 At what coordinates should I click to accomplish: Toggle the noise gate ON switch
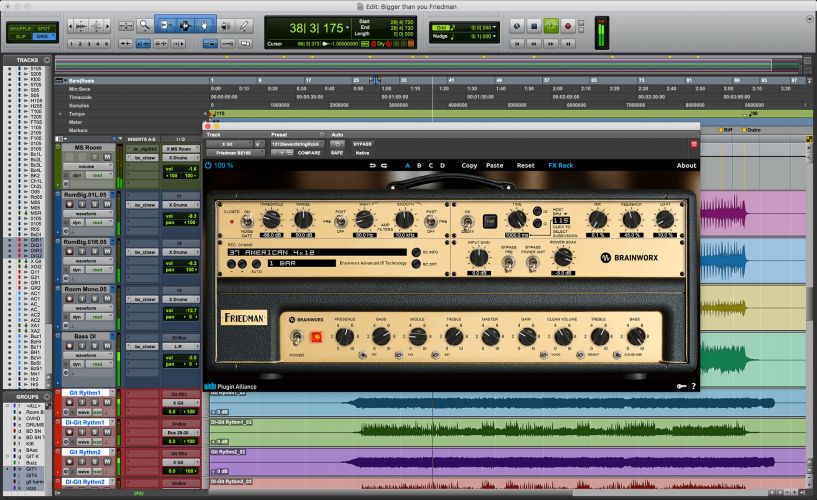pyautogui.click(x=246, y=222)
